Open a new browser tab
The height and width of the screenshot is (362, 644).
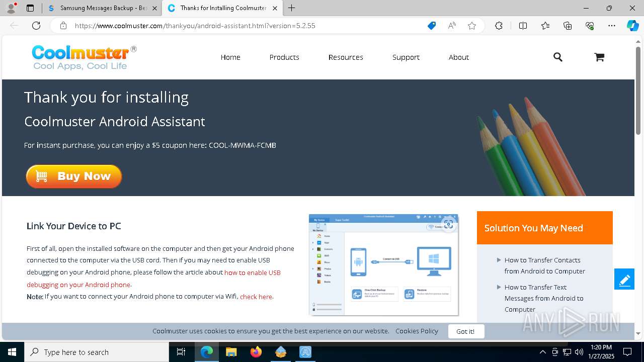coord(292,8)
